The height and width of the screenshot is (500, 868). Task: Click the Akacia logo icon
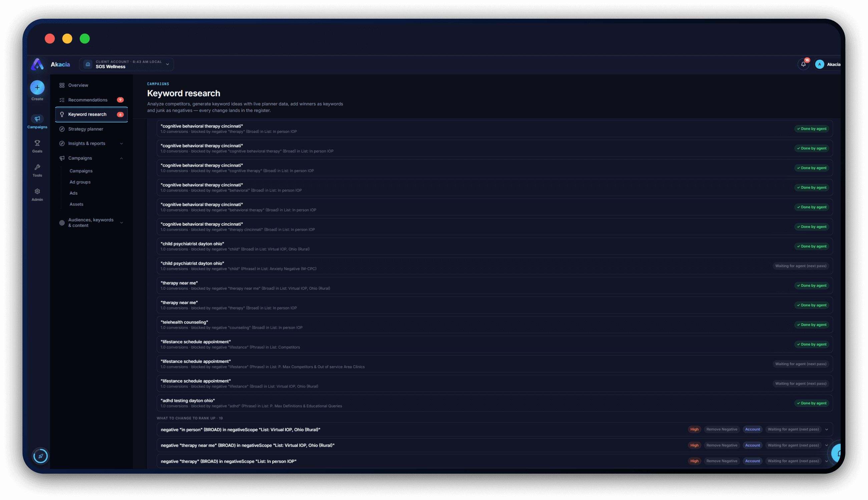pos(37,64)
